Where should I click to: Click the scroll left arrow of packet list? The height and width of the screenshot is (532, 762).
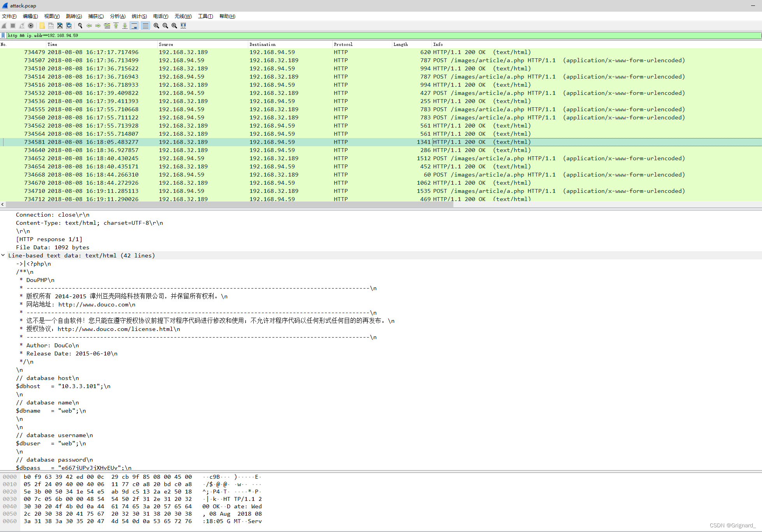[3, 204]
